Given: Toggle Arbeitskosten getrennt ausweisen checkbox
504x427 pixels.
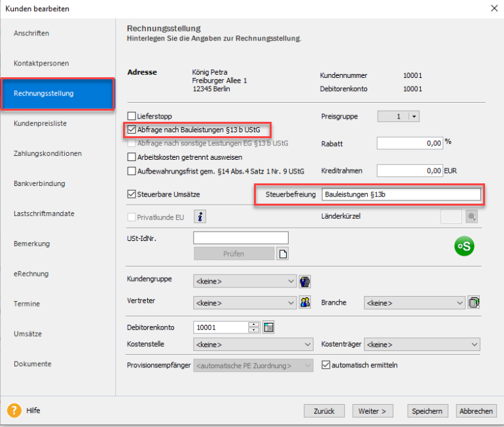Looking at the screenshot, I should 132,157.
